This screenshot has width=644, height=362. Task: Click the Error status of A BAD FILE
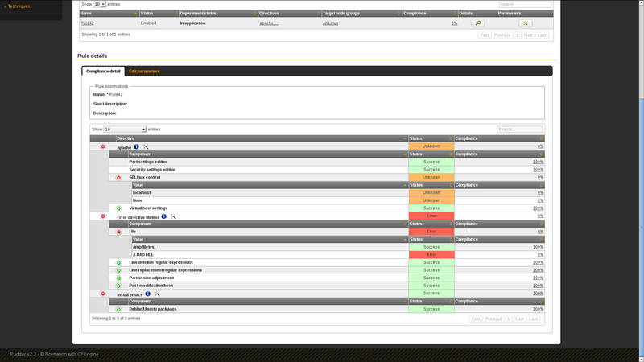pos(431,255)
